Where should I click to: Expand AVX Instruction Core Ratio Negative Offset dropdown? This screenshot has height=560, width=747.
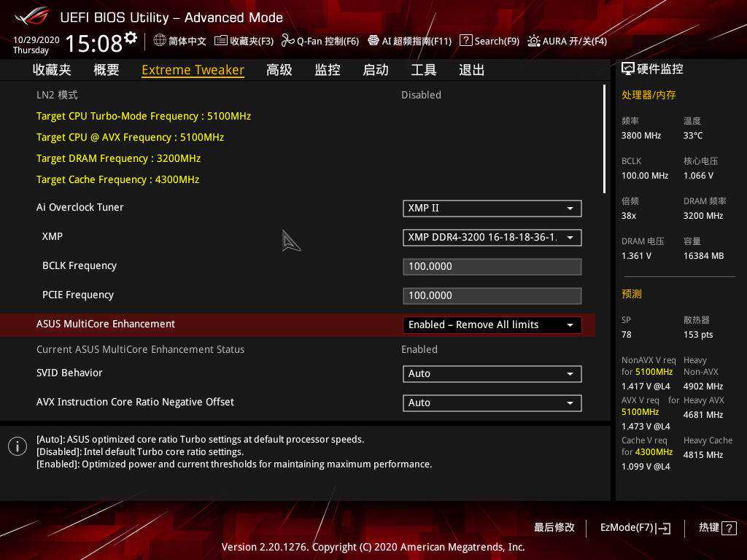(x=492, y=403)
